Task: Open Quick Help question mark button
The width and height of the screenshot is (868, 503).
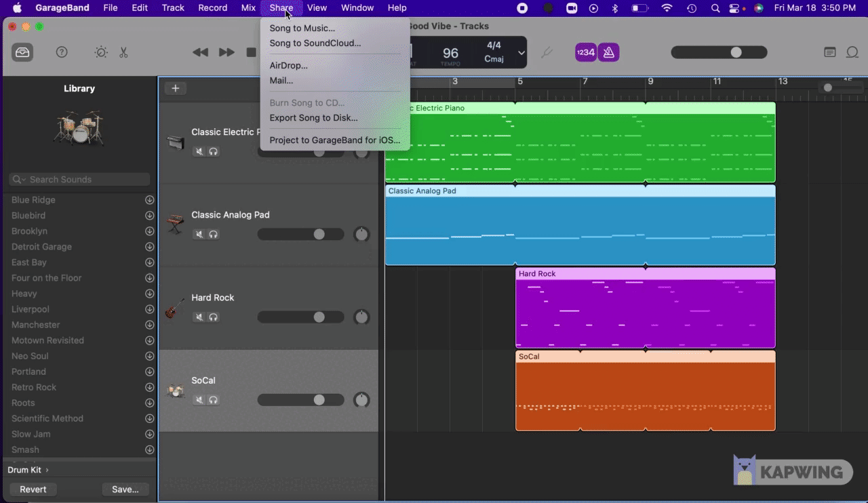Action: click(62, 52)
